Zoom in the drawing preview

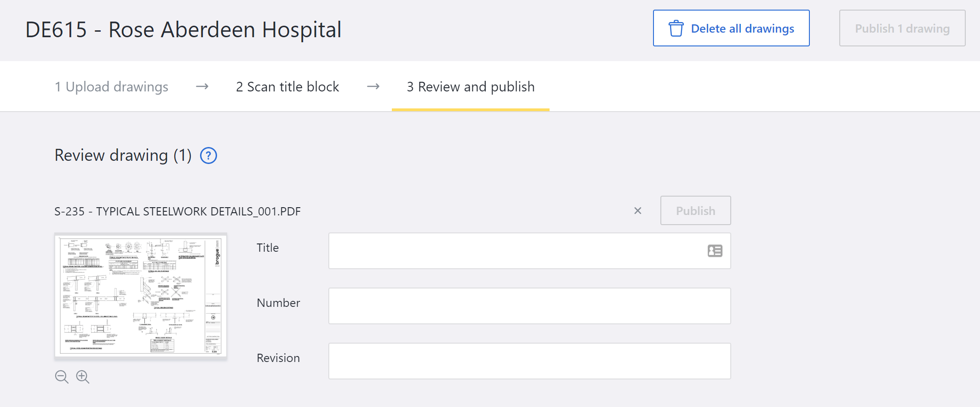pyautogui.click(x=83, y=377)
